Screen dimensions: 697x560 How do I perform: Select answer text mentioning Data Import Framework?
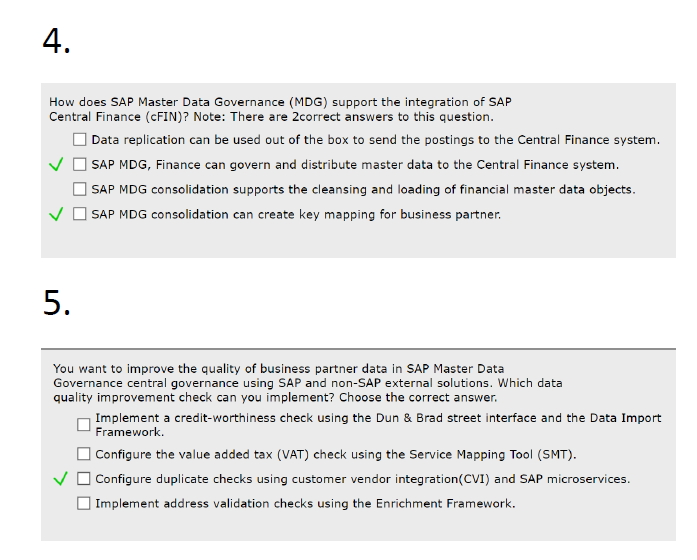(378, 425)
